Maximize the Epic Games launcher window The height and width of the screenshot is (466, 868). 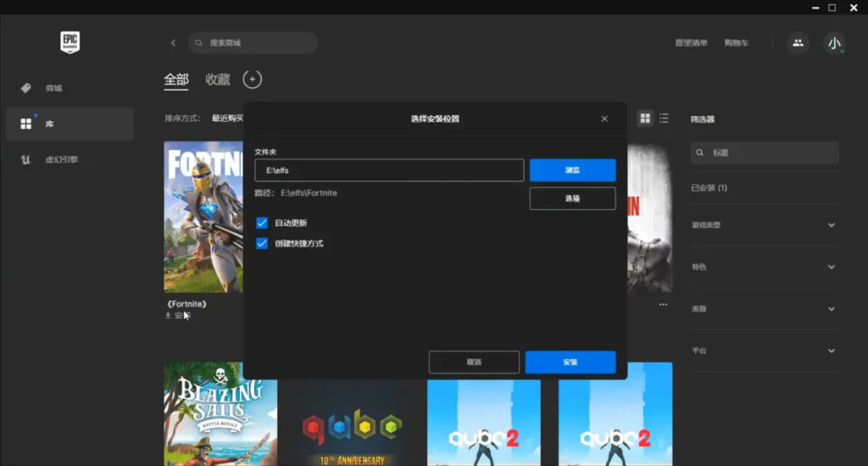coord(832,8)
